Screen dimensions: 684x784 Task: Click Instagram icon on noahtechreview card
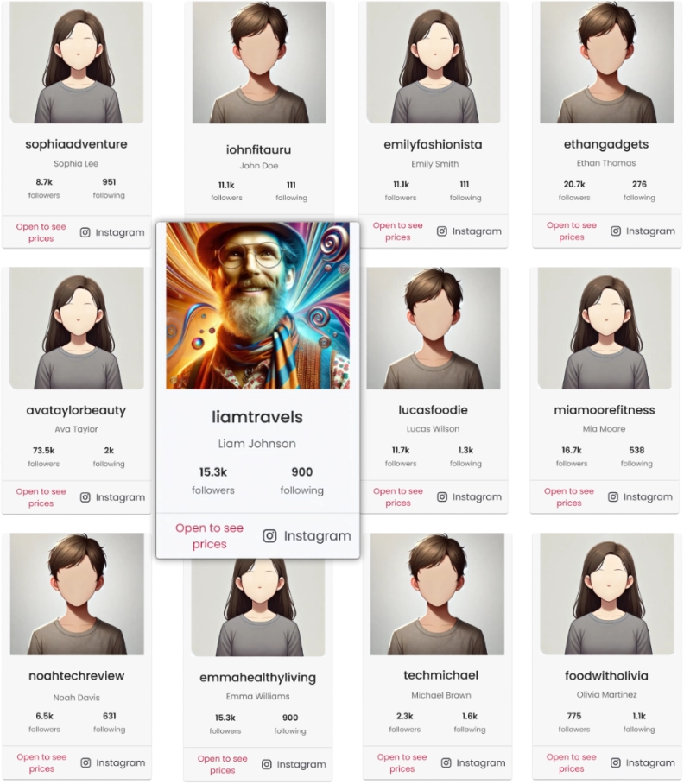point(86,763)
